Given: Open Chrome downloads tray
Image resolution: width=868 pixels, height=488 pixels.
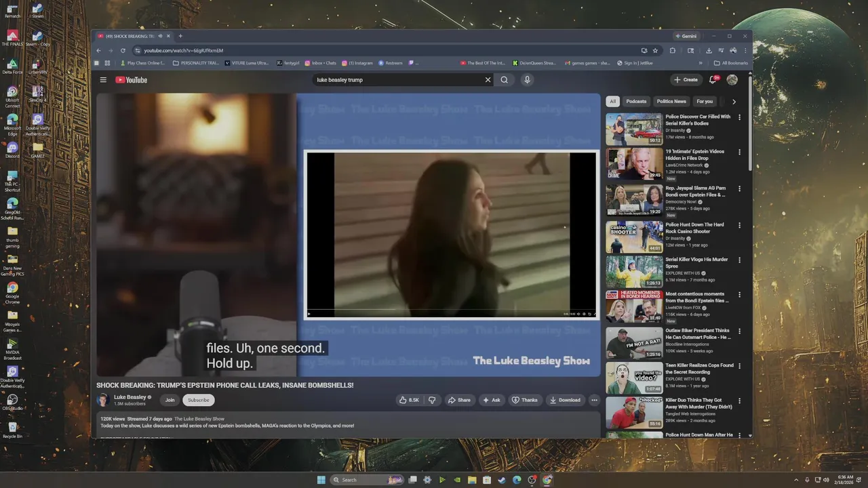Looking at the screenshot, I should pos(709,50).
